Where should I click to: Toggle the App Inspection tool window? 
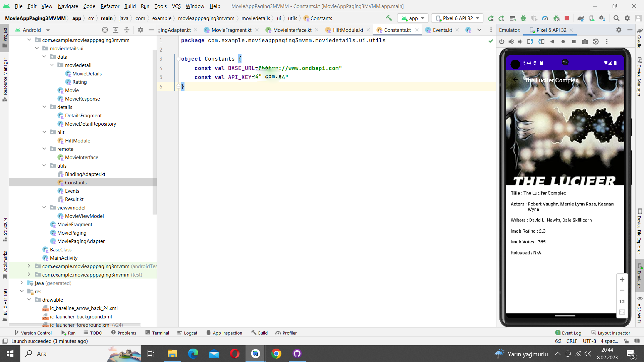(x=224, y=333)
